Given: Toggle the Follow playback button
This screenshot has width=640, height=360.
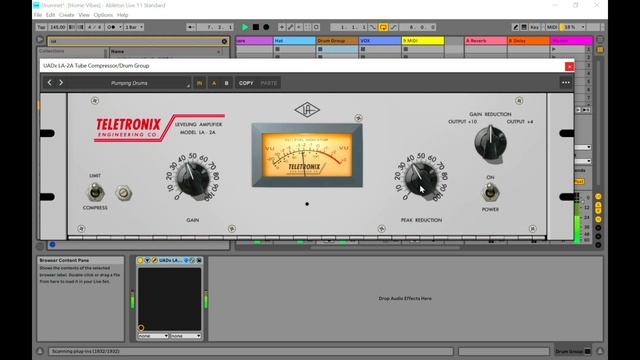Looking at the screenshot, I should 191,27.
